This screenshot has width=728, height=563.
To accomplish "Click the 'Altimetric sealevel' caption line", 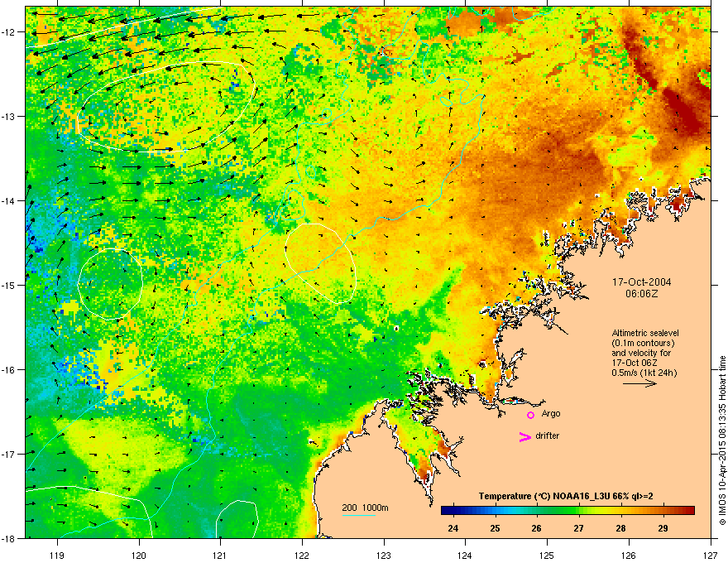I will [x=645, y=333].
